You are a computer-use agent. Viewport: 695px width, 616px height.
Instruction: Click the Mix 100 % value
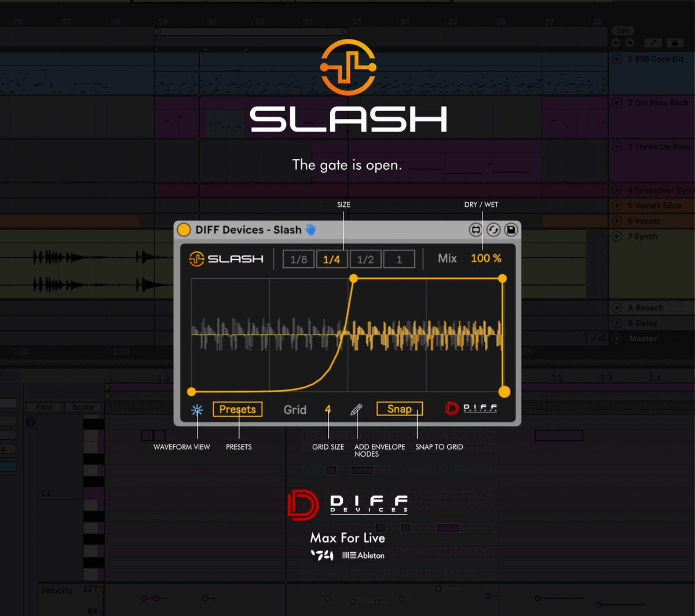click(486, 258)
